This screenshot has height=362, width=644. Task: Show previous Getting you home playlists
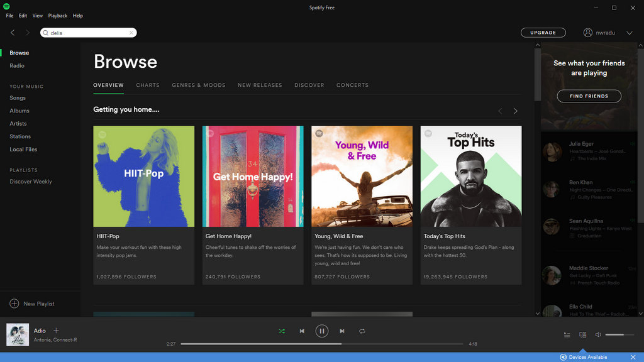[x=500, y=111]
